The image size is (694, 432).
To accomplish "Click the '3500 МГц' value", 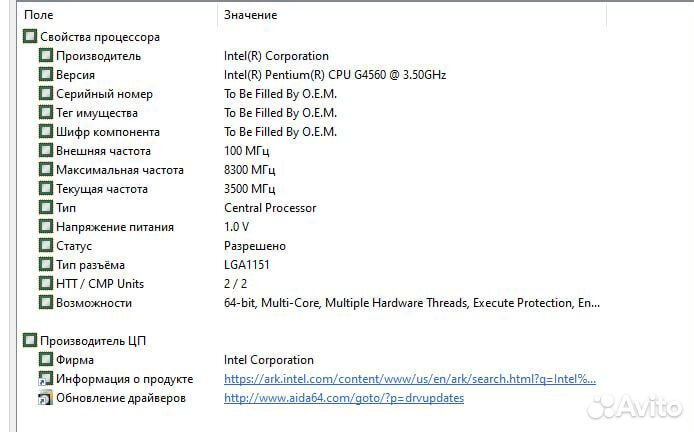I will [x=250, y=189].
